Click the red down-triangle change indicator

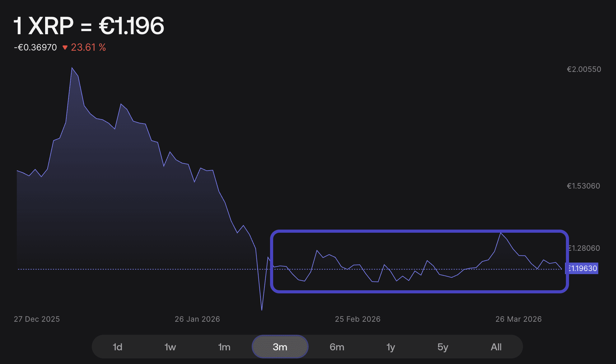[65, 48]
